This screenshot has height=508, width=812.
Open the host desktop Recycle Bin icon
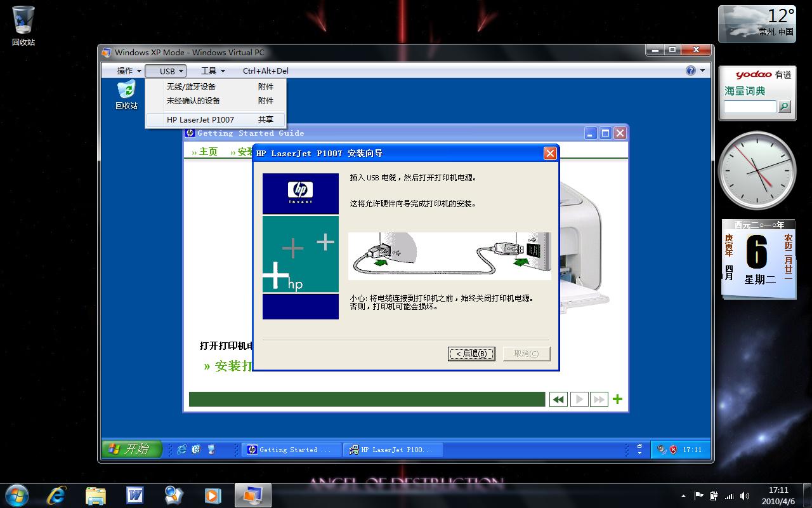tap(23, 25)
